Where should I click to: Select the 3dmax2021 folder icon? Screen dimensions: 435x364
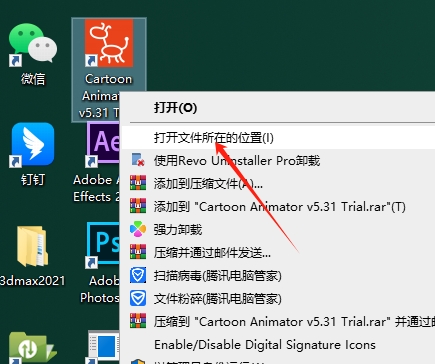(32, 246)
